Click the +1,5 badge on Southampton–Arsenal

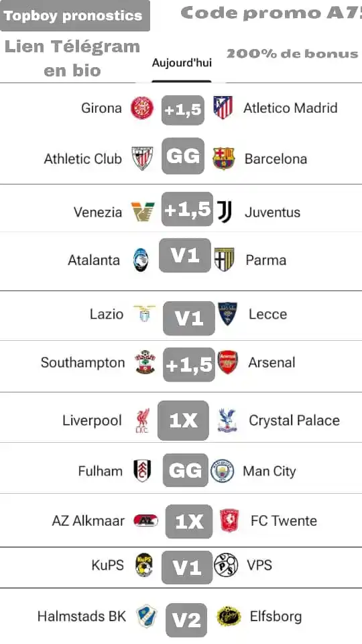tap(189, 365)
